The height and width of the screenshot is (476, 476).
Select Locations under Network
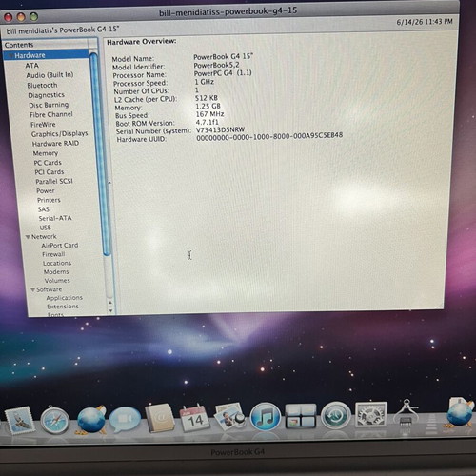[x=57, y=264]
